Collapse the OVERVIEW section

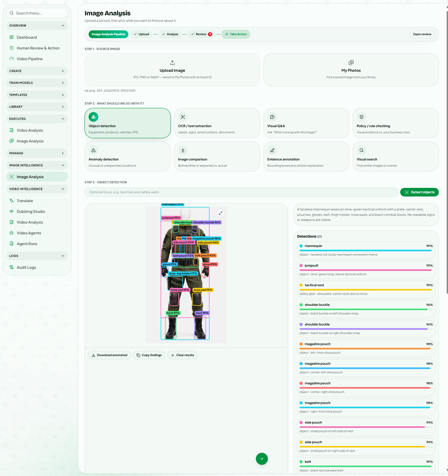pyautogui.click(x=37, y=26)
